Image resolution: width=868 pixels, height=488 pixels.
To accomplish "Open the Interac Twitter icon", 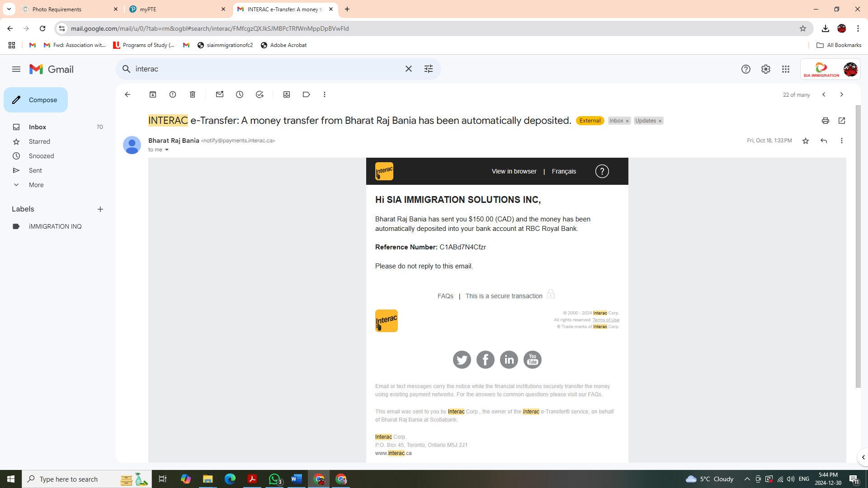I will coord(462,360).
